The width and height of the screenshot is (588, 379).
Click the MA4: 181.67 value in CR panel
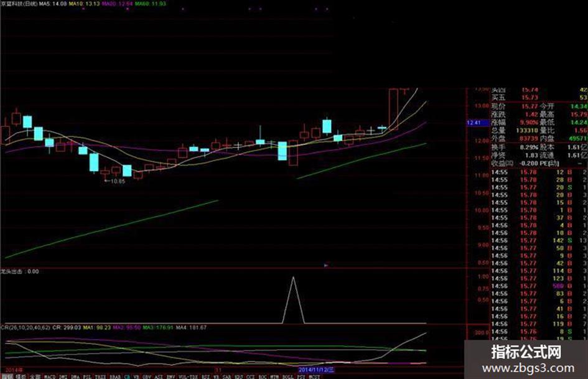pyautogui.click(x=191, y=327)
